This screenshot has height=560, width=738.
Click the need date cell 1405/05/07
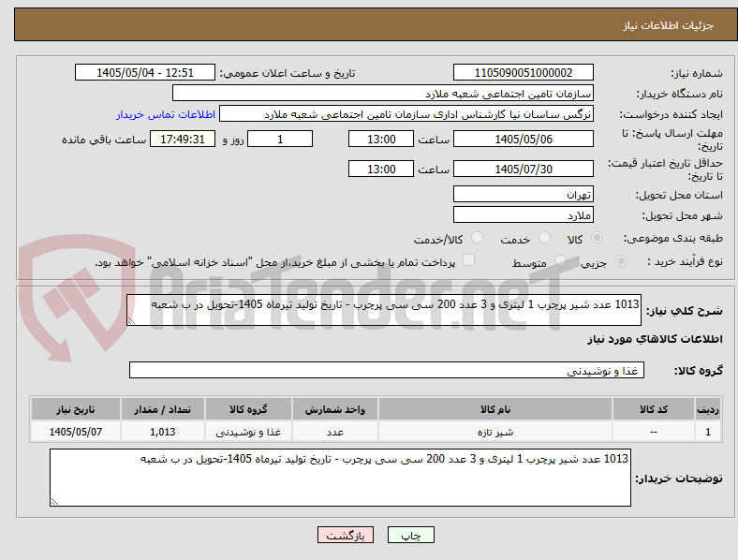tap(76, 432)
